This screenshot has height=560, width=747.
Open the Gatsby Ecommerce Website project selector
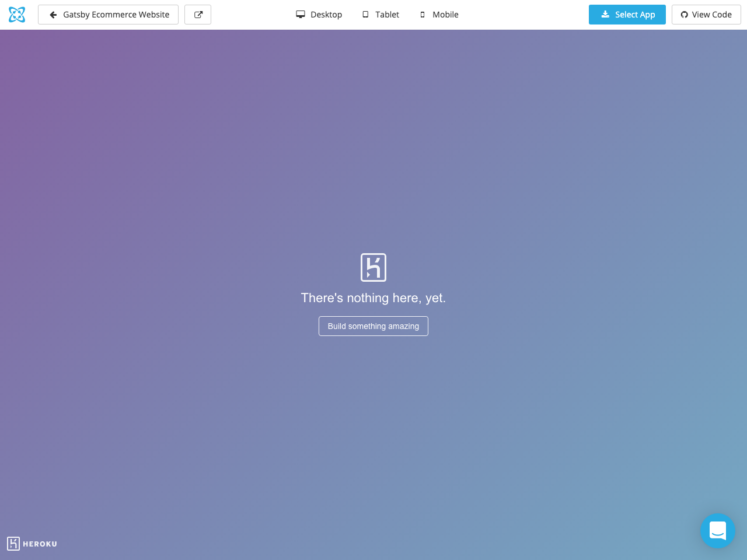point(108,15)
